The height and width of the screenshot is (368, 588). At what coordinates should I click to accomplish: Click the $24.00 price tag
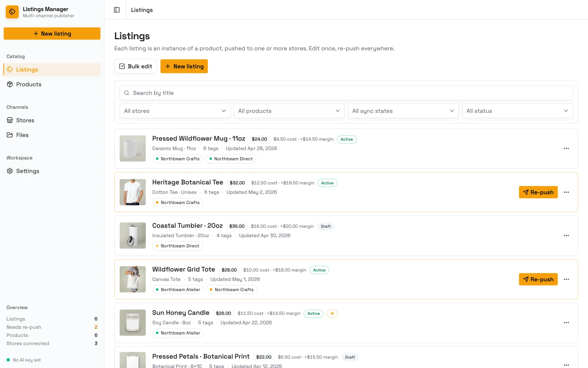[259, 139]
